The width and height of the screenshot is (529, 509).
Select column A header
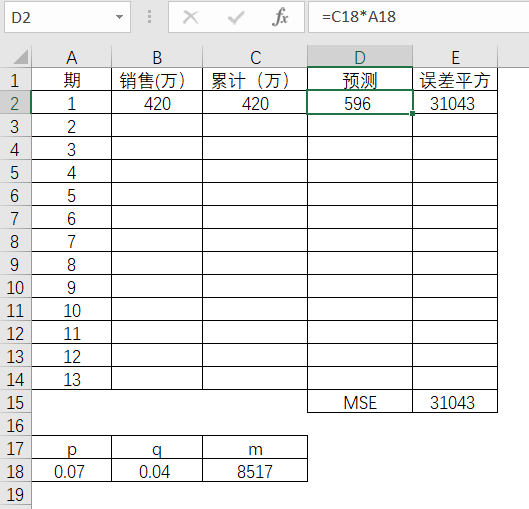tap(72, 56)
